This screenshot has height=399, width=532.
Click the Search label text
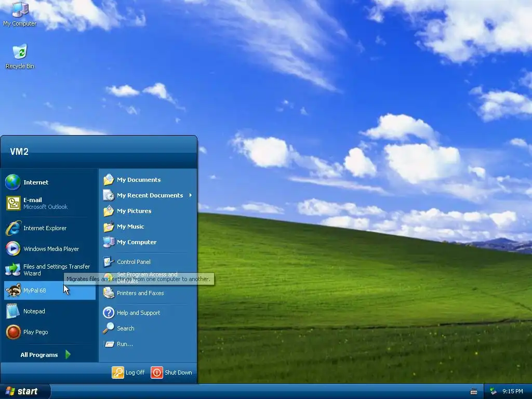click(126, 328)
